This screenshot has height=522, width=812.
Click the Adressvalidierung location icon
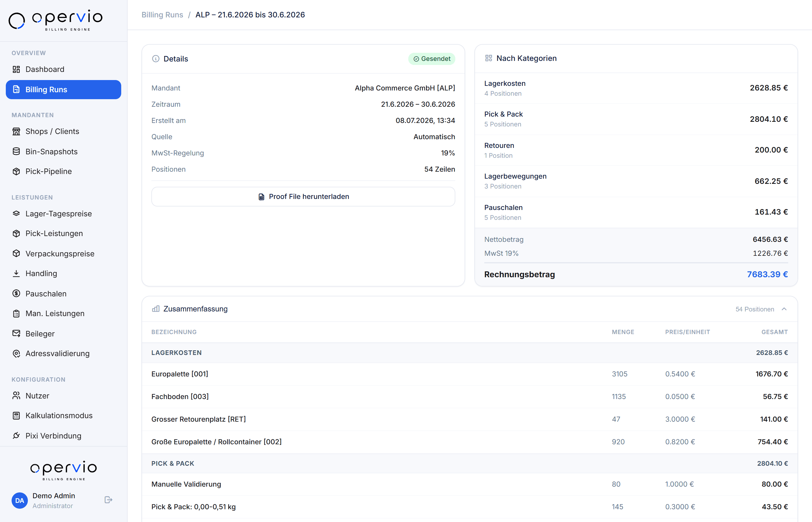[16, 354]
